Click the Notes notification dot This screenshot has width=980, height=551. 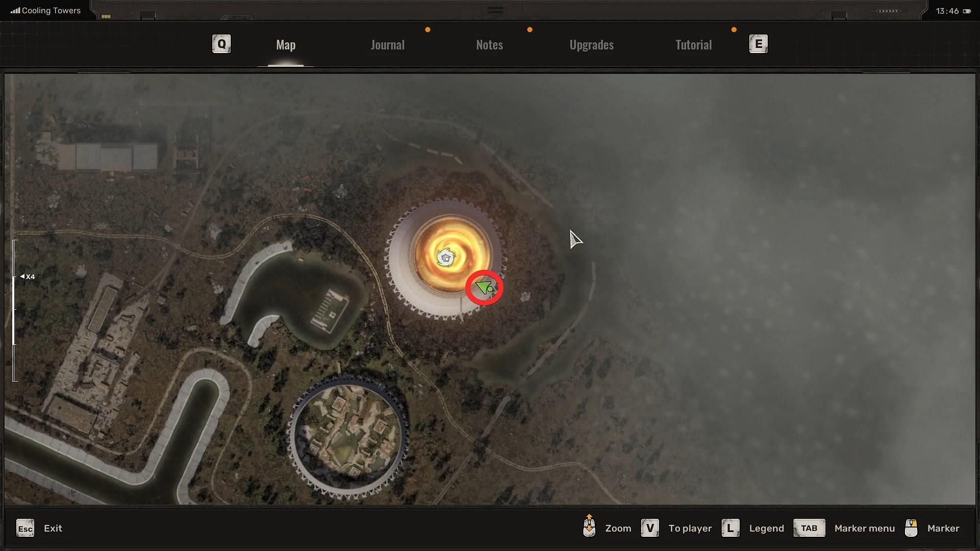[x=530, y=30]
